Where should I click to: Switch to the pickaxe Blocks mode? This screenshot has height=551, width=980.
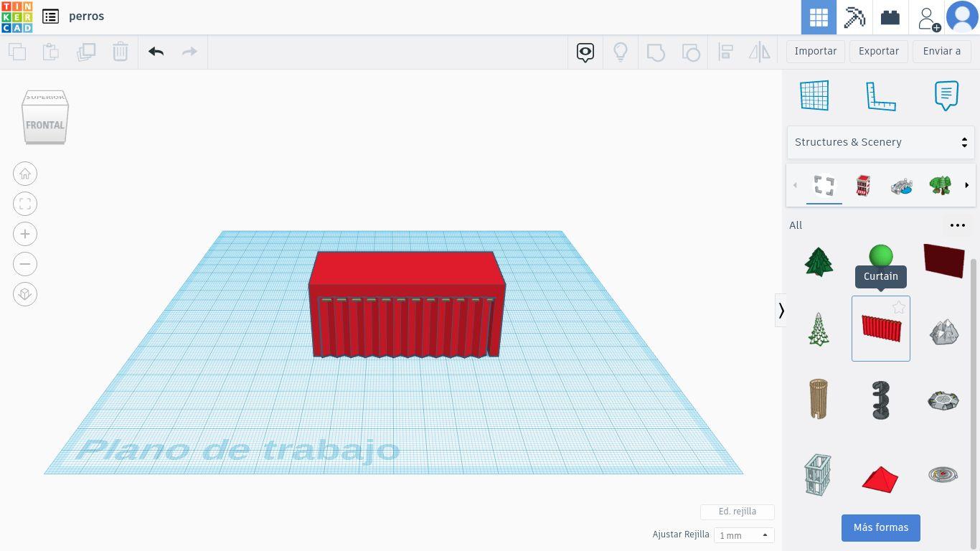[854, 17]
